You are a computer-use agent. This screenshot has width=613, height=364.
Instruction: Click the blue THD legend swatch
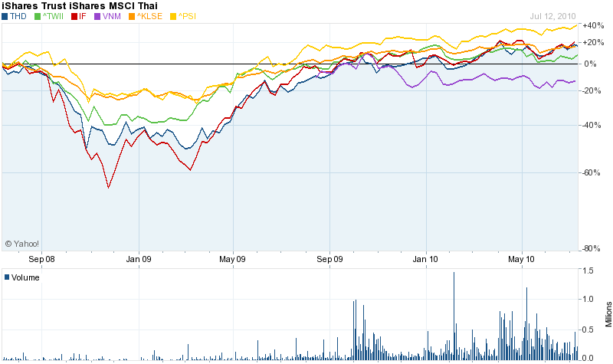coord(5,16)
